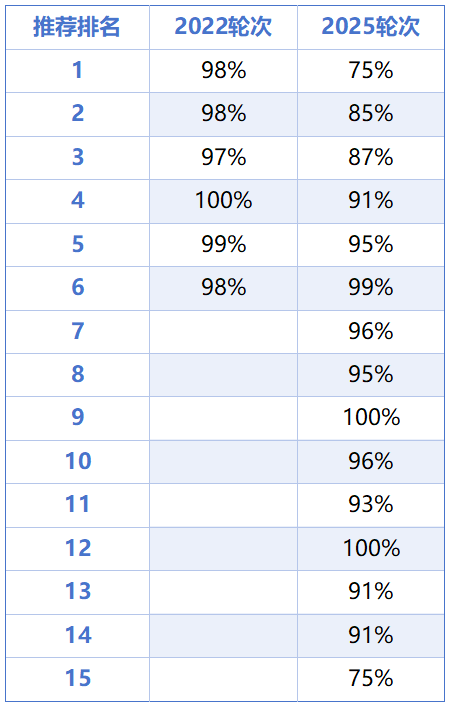Select rank number 5 cell
This screenshot has width=453, height=711.
(78, 245)
